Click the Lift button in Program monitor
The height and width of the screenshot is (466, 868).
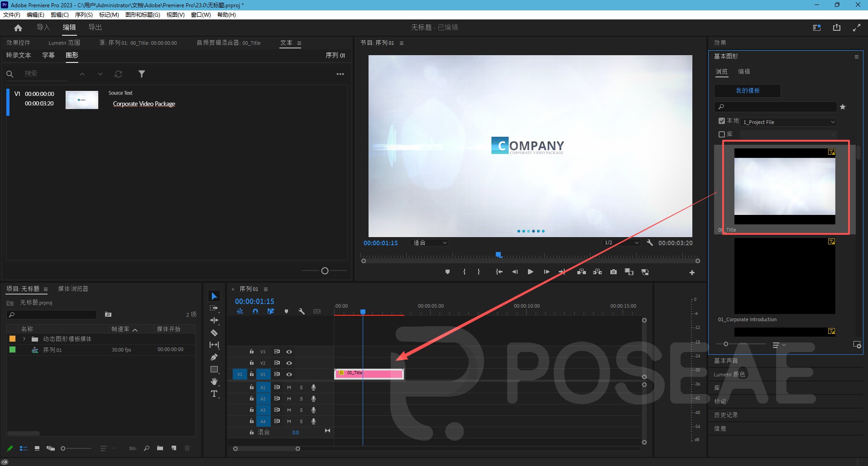[582, 272]
